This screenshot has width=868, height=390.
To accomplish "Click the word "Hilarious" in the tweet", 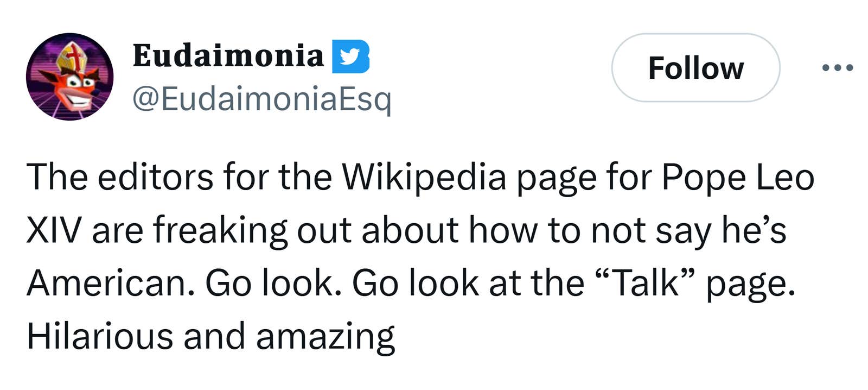I will point(100,336).
